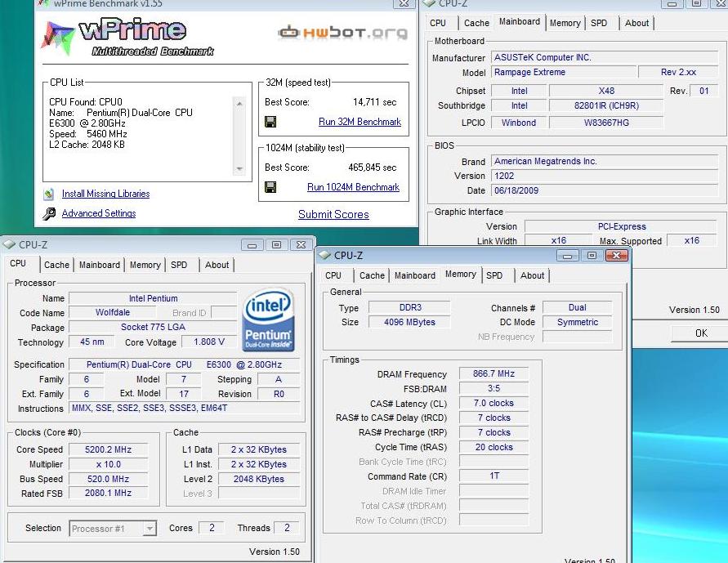Switch to the Memory tab in the CPU window
This screenshot has height=563, width=728.
point(145,265)
